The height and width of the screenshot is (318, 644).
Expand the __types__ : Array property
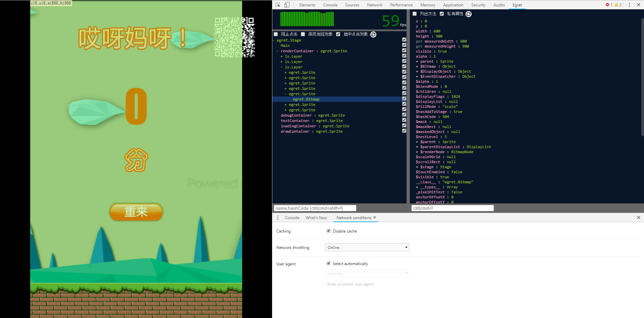[417, 187]
